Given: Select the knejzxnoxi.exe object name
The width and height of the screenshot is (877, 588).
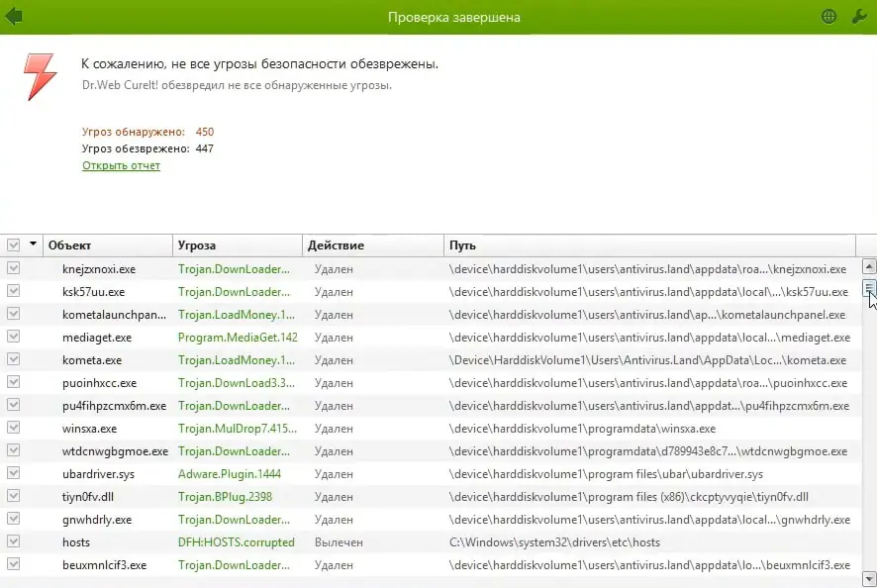Looking at the screenshot, I should (99, 269).
